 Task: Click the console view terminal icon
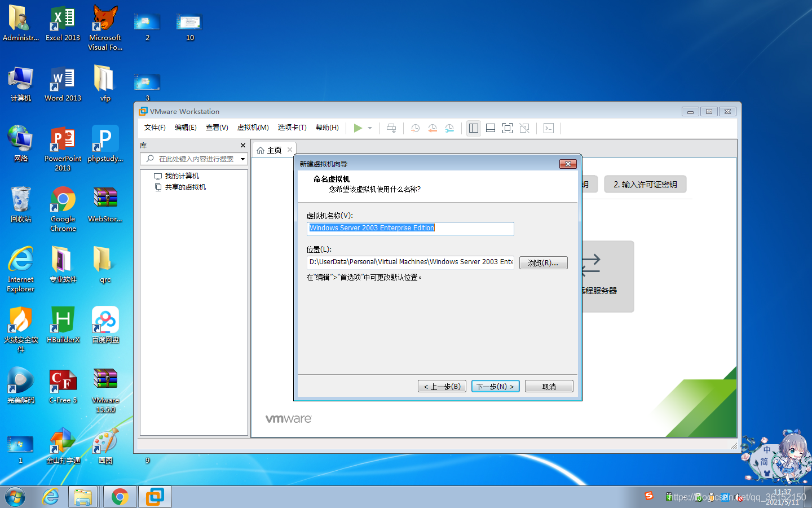coord(549,128)
